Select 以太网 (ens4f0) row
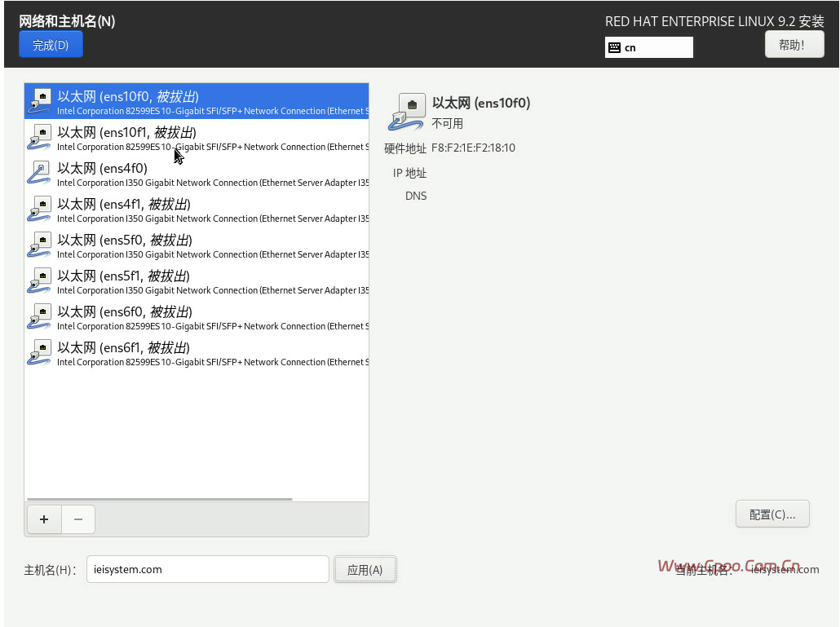The image size is (840, 627). point(197,173)
